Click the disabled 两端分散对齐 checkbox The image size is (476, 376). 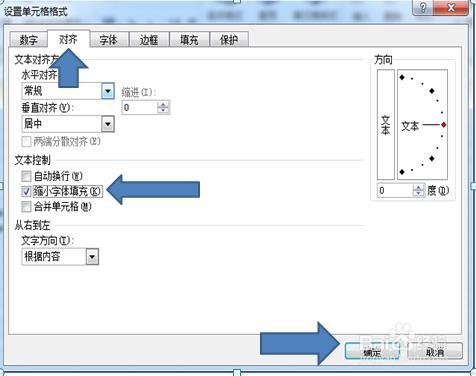pos(26,142)
